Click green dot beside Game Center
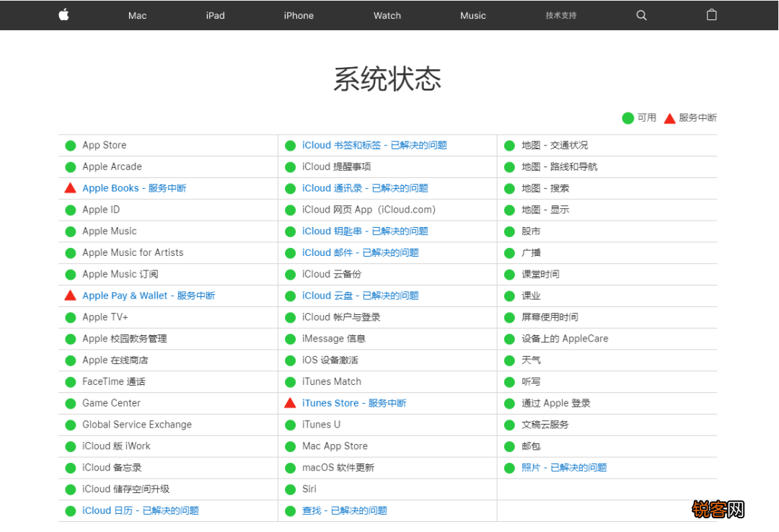Image resolution: width=779 pixels, height=532 pixels. coord(71,404)
